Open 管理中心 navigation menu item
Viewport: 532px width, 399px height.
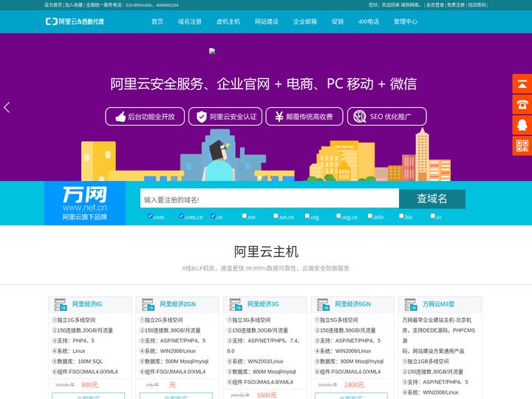pos(406,21)
